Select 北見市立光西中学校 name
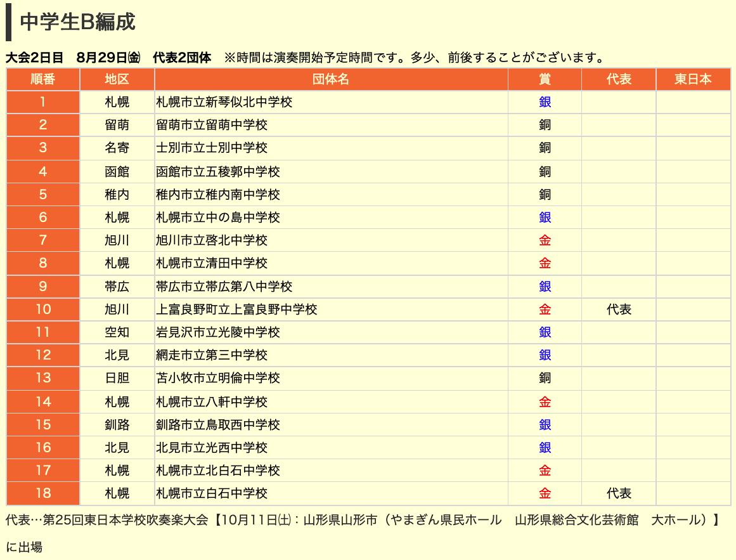736x560 pixels. (x=212, y=448)
